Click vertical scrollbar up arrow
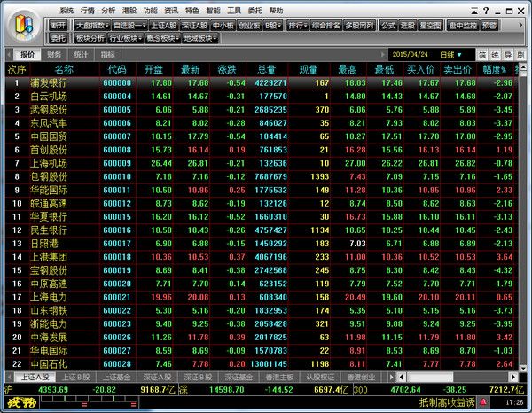532x413 pixels. 523,68
